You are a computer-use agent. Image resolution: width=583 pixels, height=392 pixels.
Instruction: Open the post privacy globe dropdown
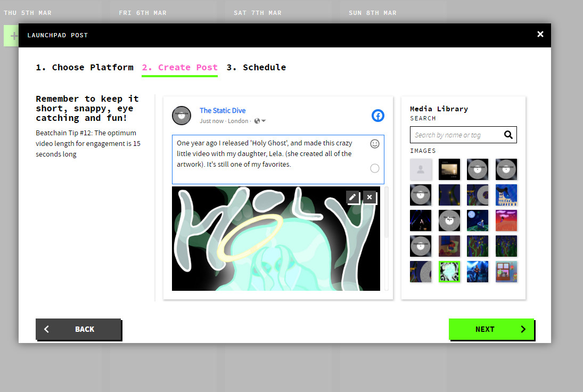click(260, 121)
